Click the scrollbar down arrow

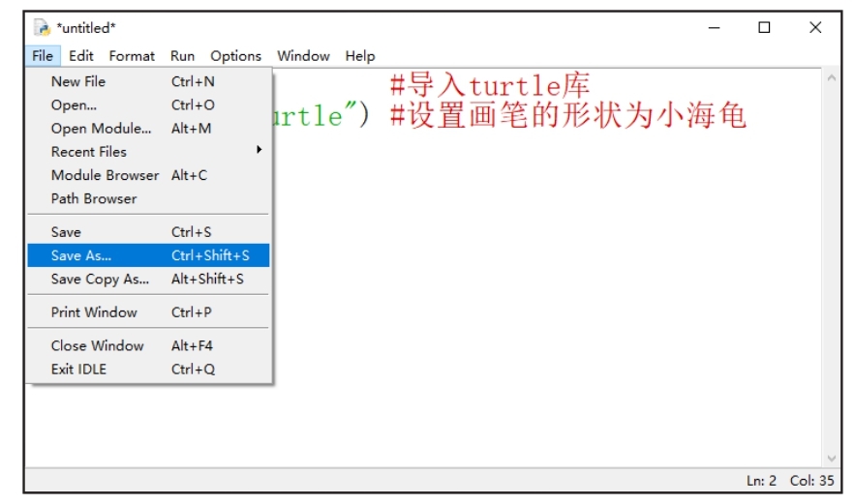click(832, 459)
